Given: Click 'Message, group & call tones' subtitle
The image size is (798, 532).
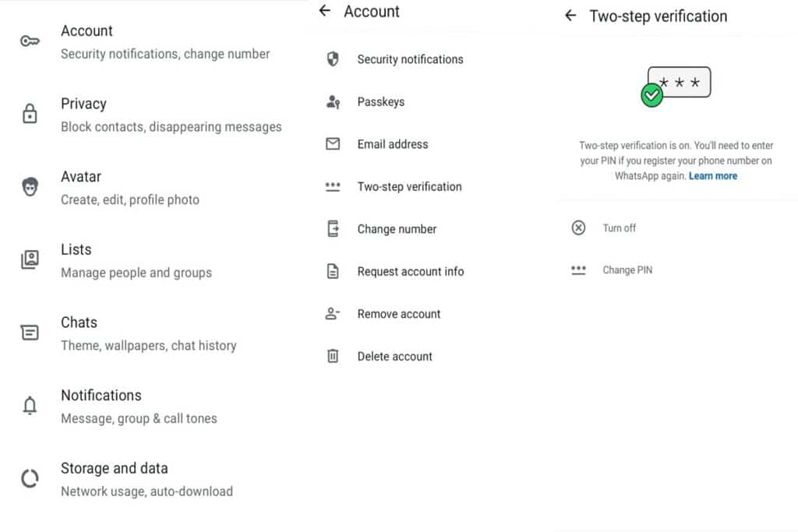Looking at the screenshot, I should tap(139, 418).
